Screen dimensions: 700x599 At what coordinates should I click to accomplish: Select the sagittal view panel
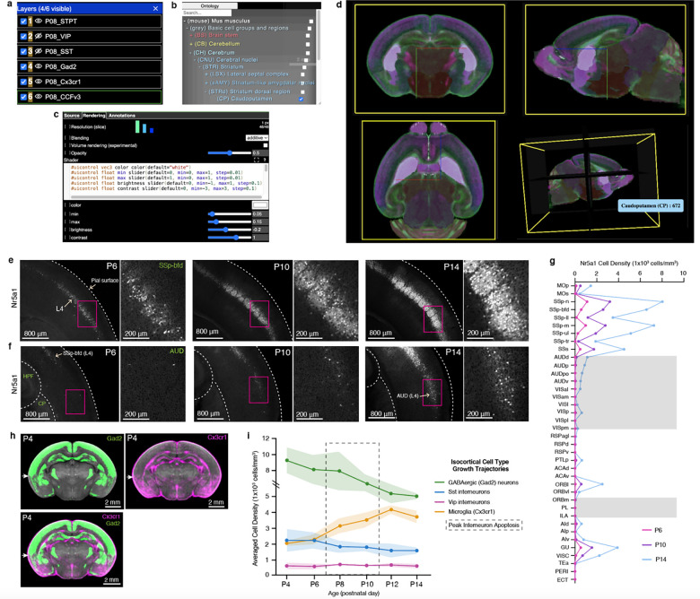[605, 60]
